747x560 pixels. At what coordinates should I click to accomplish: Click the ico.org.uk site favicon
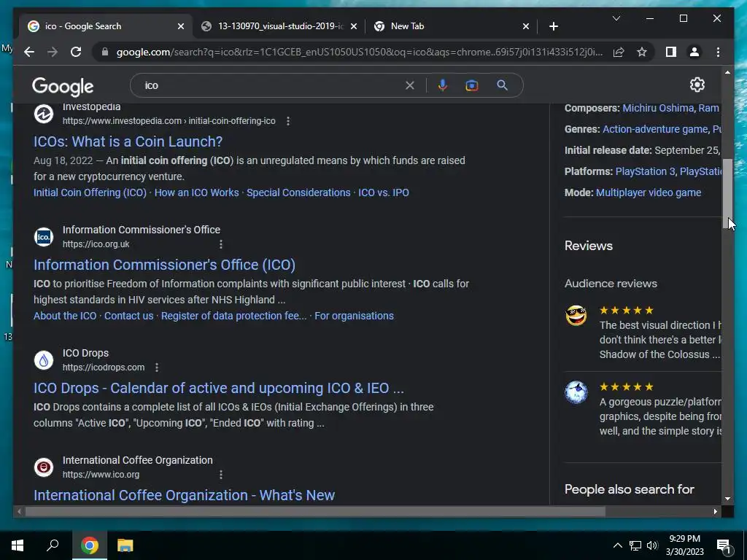click(43, 237)
